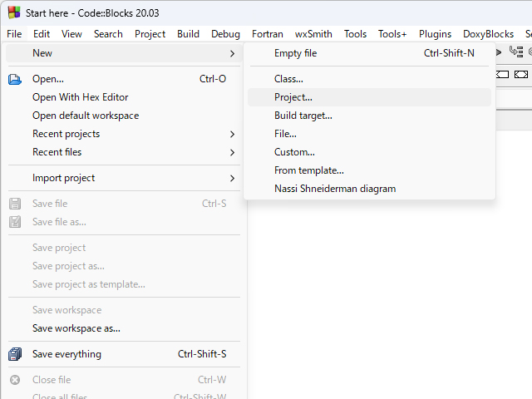Select Open With Hex Editor
532x399 pixels.
click(124, 97)
